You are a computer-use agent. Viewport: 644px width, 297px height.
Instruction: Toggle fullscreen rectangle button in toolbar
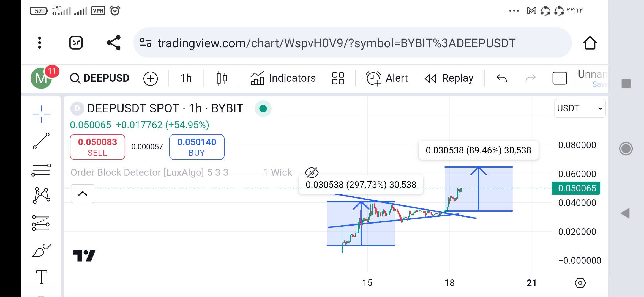click(560, 78)
